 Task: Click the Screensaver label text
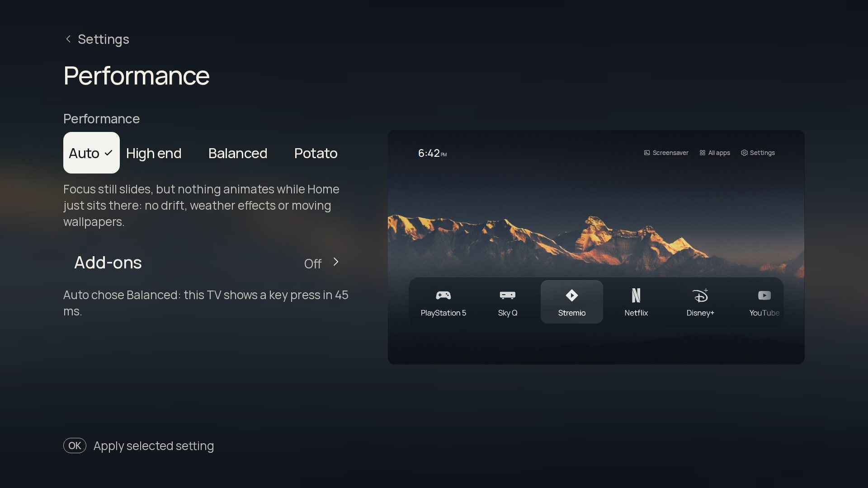point(670,153)
